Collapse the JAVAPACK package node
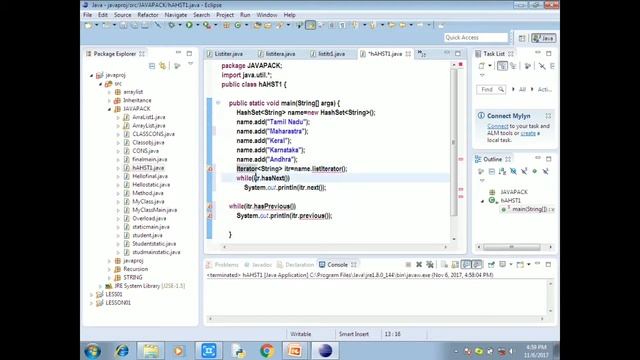Image resolution: width=640 pixels, height=360 pixels. click(x=109, y=109)
